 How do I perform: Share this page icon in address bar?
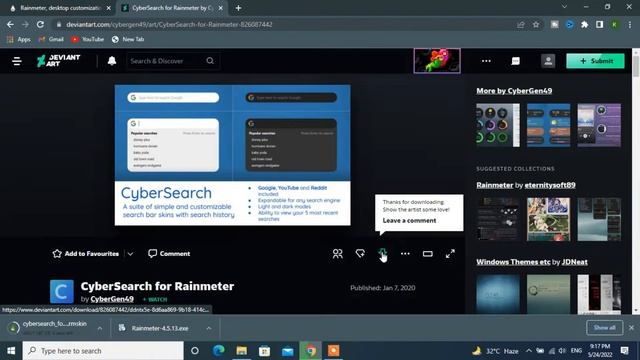pos(520,24)
